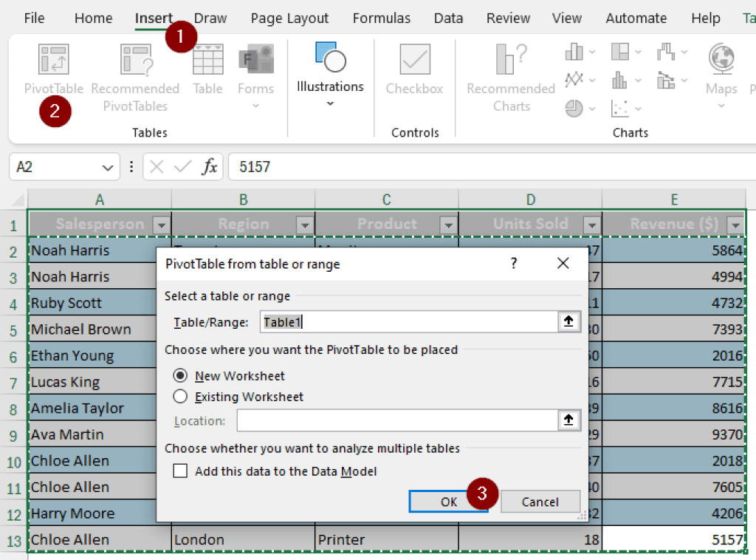Screen dimensions: 756x560
Task: Click the Cancel button
Action: tap(540, 501)
